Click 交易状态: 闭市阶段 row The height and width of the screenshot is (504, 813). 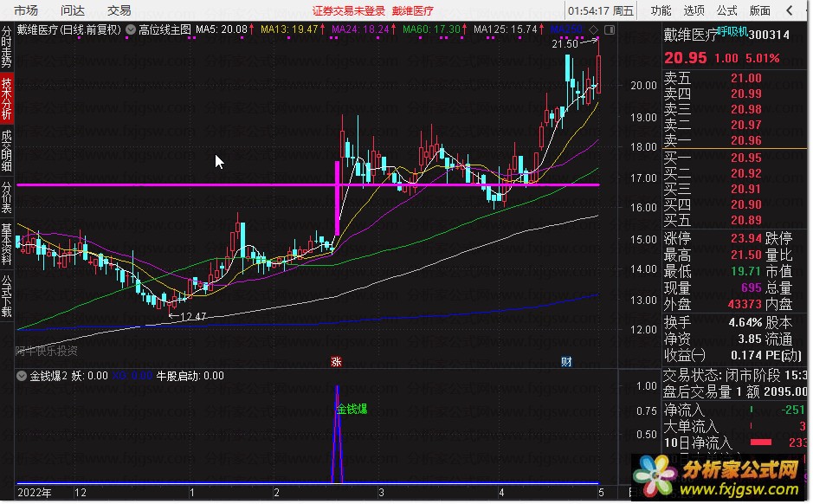pos(735,375)
